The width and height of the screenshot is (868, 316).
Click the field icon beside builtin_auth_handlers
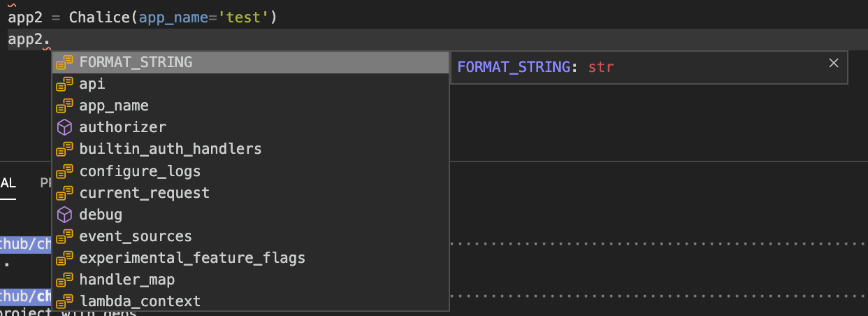[64, 149]
